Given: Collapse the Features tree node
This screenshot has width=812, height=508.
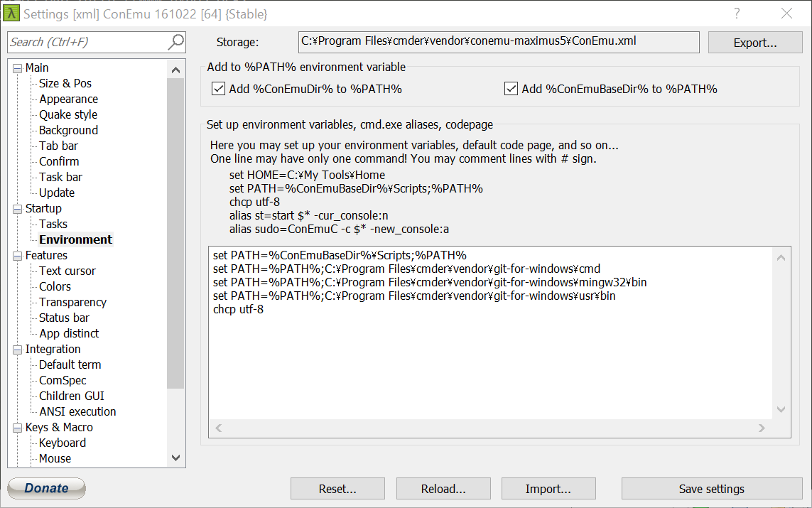Looking at the screenshot, I should click(18, 256).
